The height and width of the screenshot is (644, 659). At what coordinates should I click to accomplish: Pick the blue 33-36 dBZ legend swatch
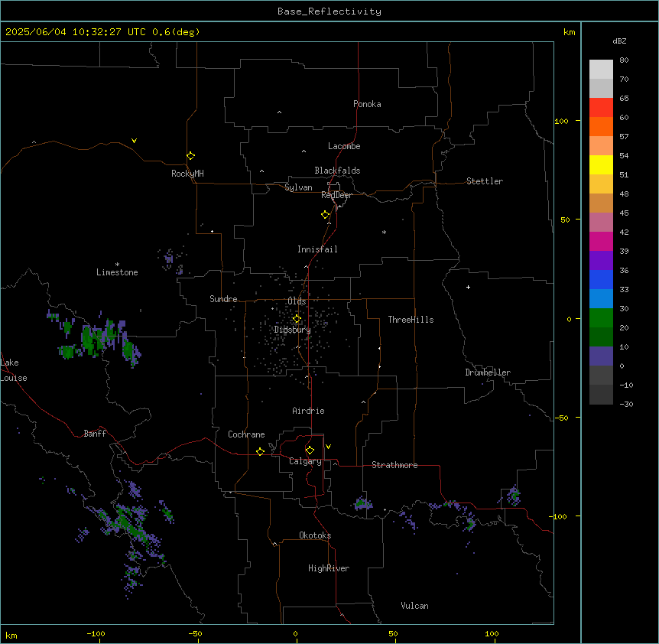(x=601, y=279)
